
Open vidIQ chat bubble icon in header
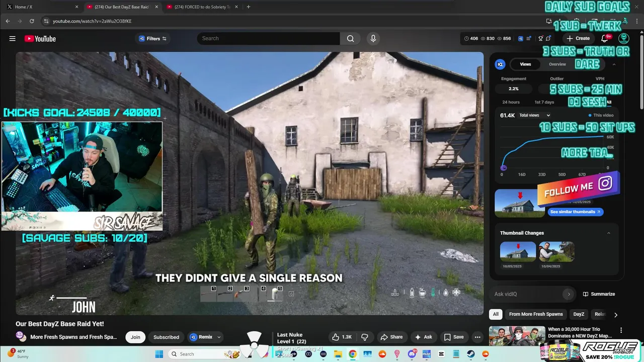coord(548,39)
